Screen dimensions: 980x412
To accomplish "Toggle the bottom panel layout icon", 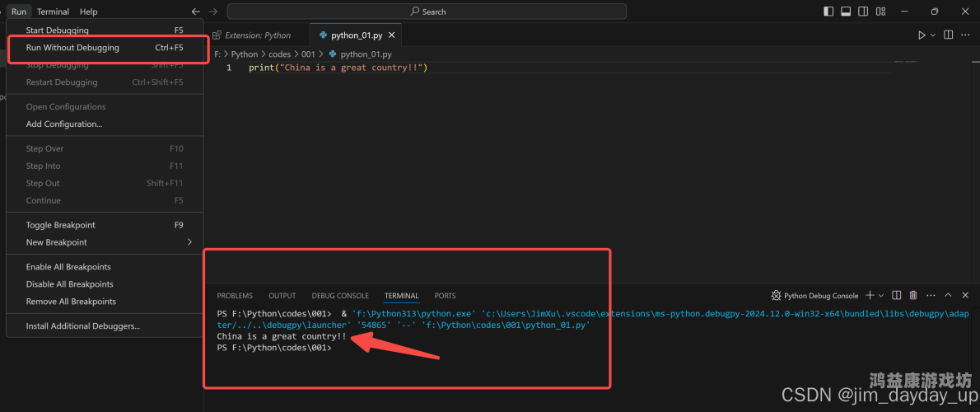I will tap(845, 12).
